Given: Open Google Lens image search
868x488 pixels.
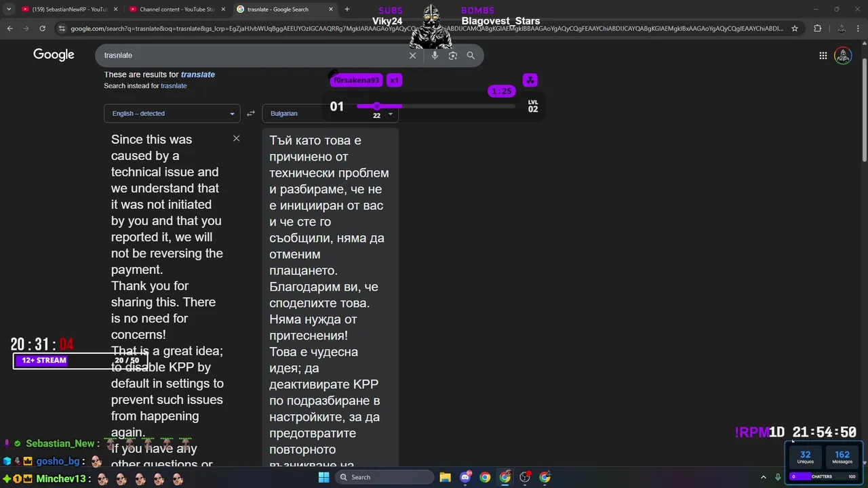Looking at the screenshot, I should [453, 56].
